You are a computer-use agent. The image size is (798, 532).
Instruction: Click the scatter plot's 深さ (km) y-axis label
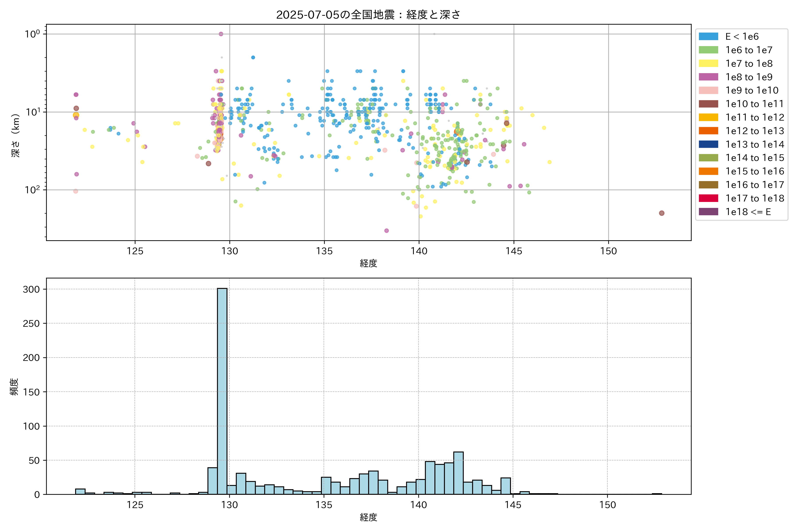16,135
